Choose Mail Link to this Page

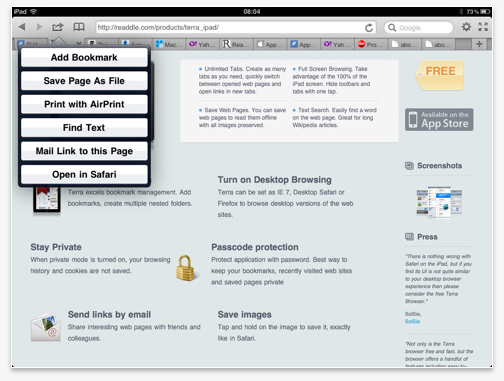tap(84, 151)
